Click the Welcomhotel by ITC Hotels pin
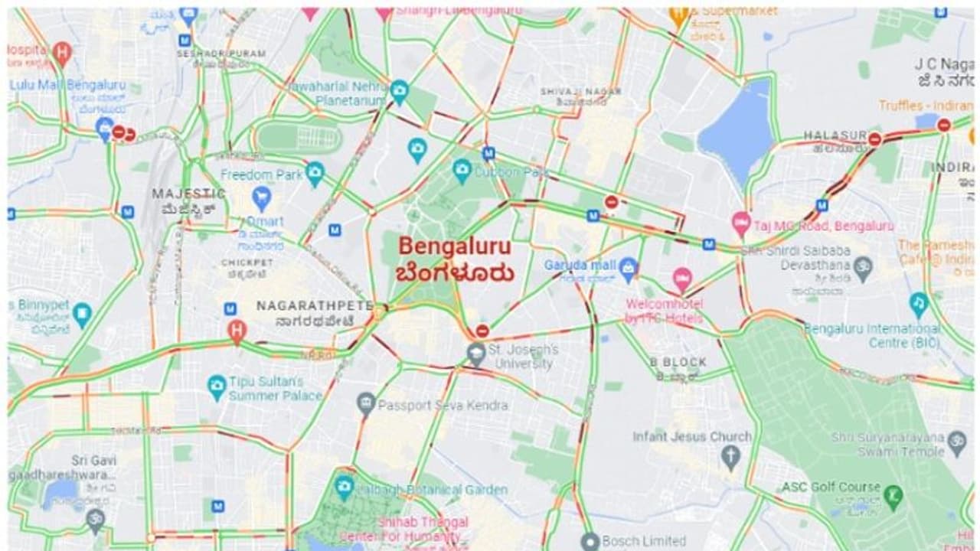980x551 pixels. coord(681,279)
